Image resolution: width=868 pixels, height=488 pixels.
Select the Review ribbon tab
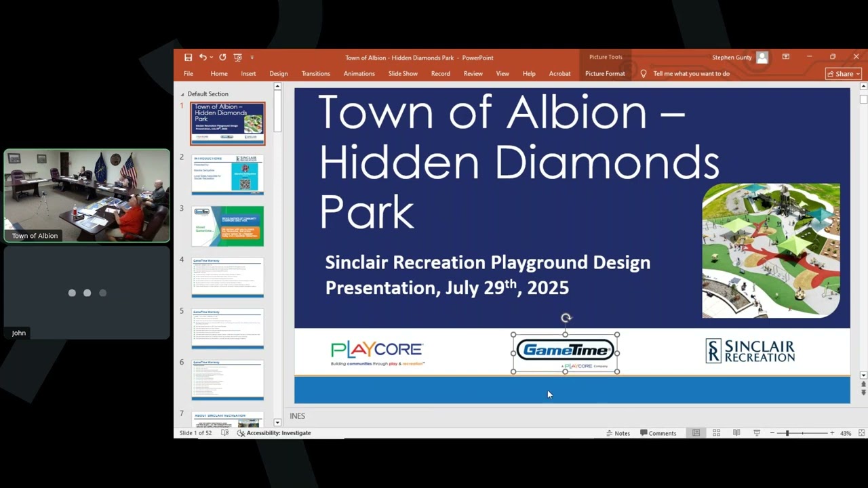473,74
